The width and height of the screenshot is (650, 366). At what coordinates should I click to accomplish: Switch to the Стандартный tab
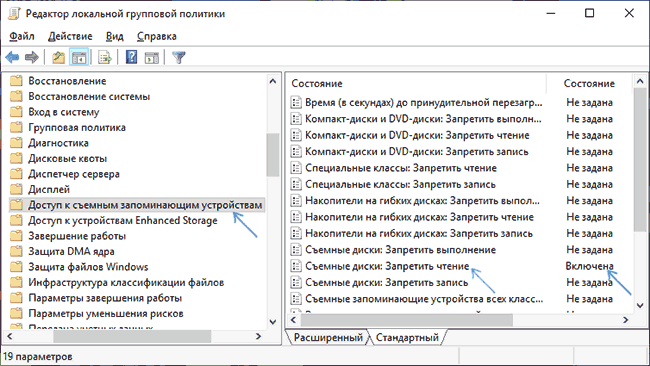tap(407, 337)
